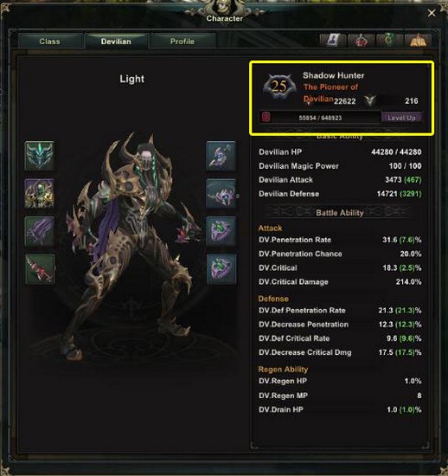This screenshot has height=476, width=448.
Task: Open the card icon at top right
Action: 333,41
